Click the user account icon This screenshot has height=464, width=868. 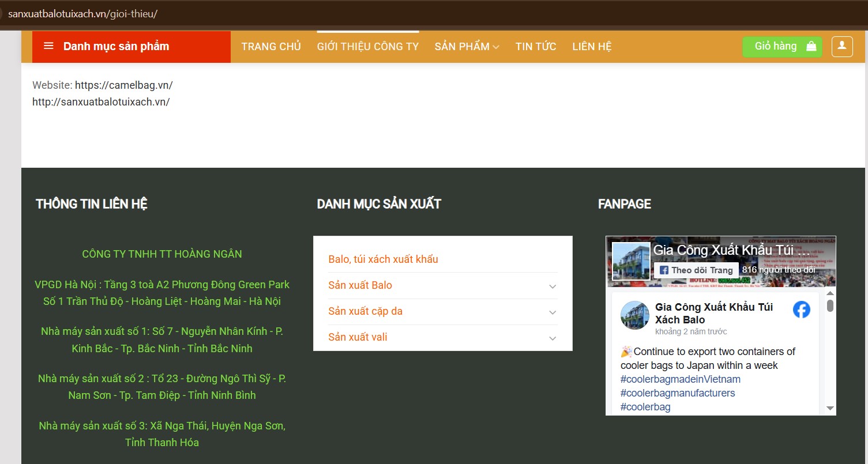pos(842,46)
